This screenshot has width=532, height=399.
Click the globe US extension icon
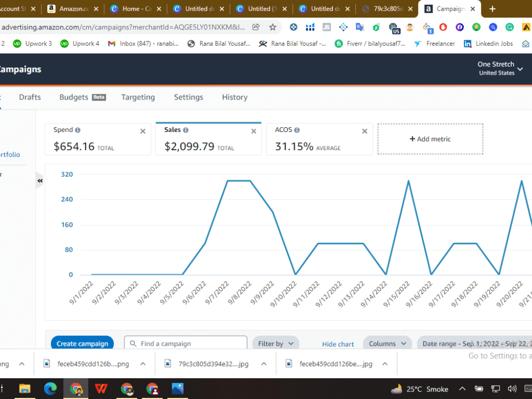394,28
